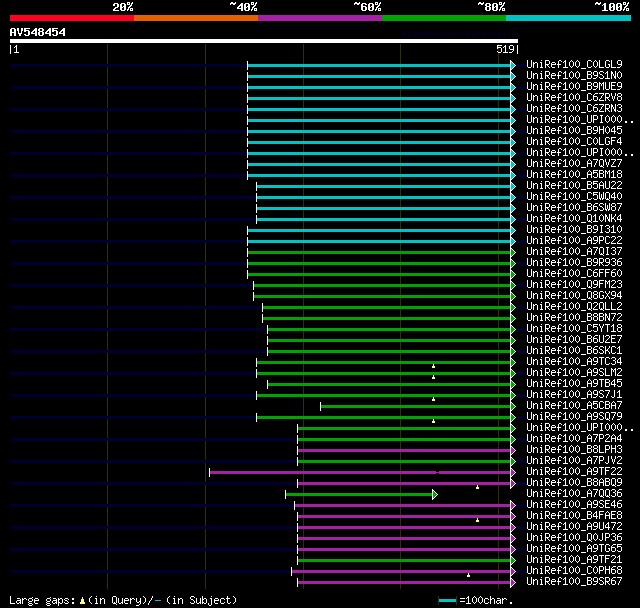Click the UniRef100_A9PC22 label
The width and height of the screenshot is (640, 608).
click(x=574, y=241)
